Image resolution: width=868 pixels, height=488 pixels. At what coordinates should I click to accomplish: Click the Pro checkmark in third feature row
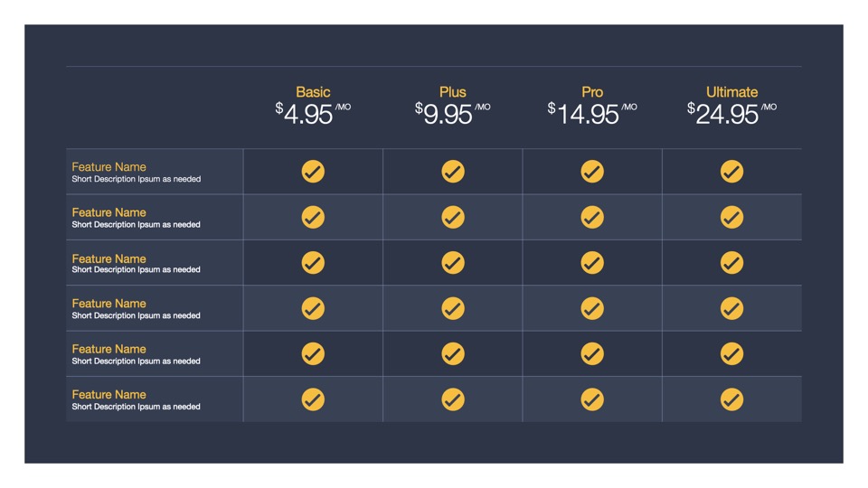click(x=592, y=263)
